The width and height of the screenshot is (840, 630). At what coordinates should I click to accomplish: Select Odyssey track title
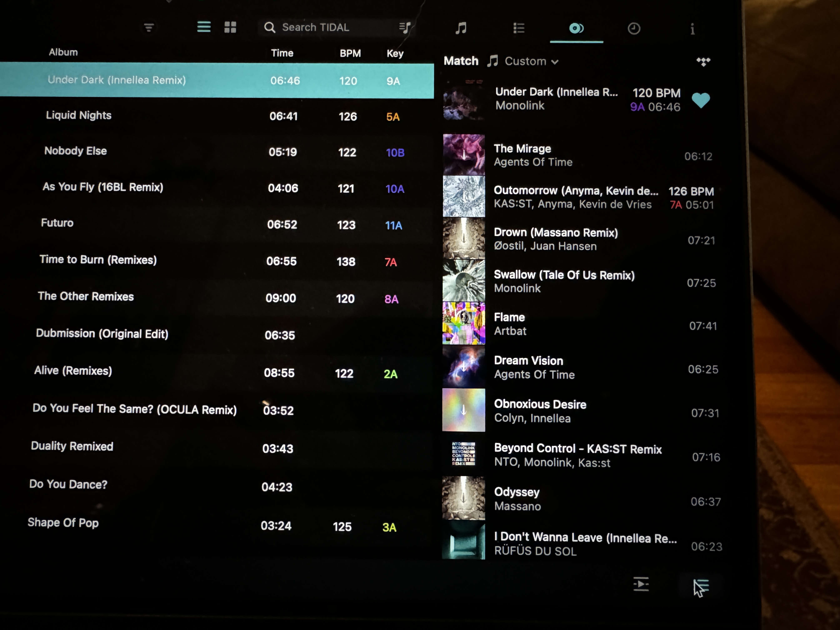coord(516,492)
